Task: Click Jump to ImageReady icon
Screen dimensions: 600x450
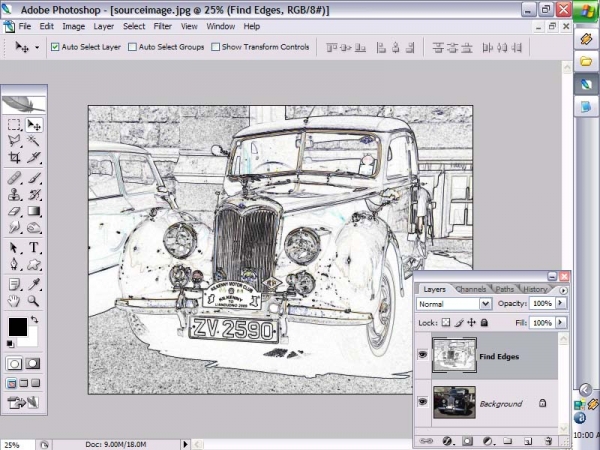Action: tap(24, 403)
